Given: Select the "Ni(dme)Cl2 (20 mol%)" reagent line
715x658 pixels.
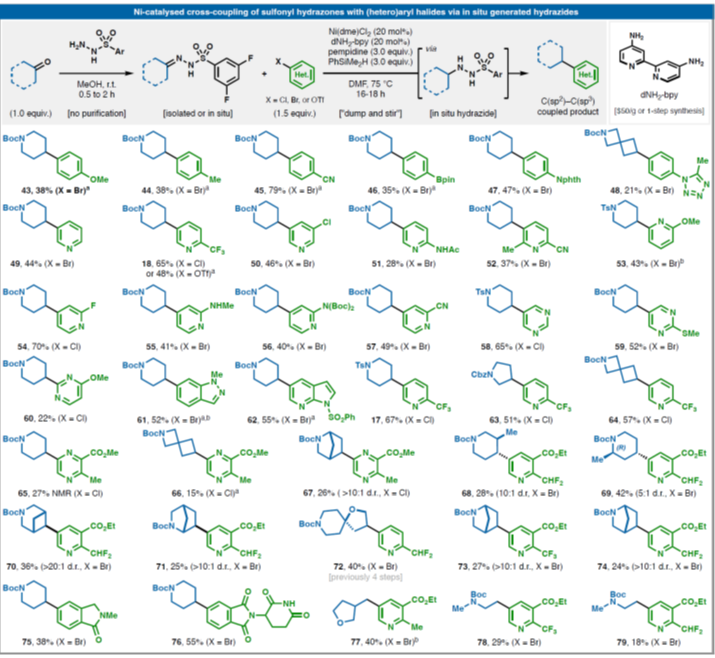Looking at the screenshot, I should pyautogui.click(x=370, y=32).
